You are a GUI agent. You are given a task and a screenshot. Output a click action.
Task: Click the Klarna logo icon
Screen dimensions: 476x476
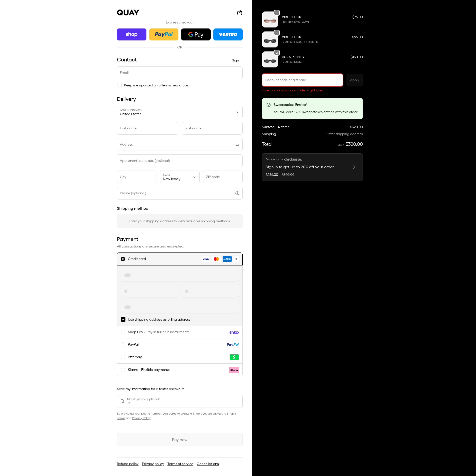[234, 370]
